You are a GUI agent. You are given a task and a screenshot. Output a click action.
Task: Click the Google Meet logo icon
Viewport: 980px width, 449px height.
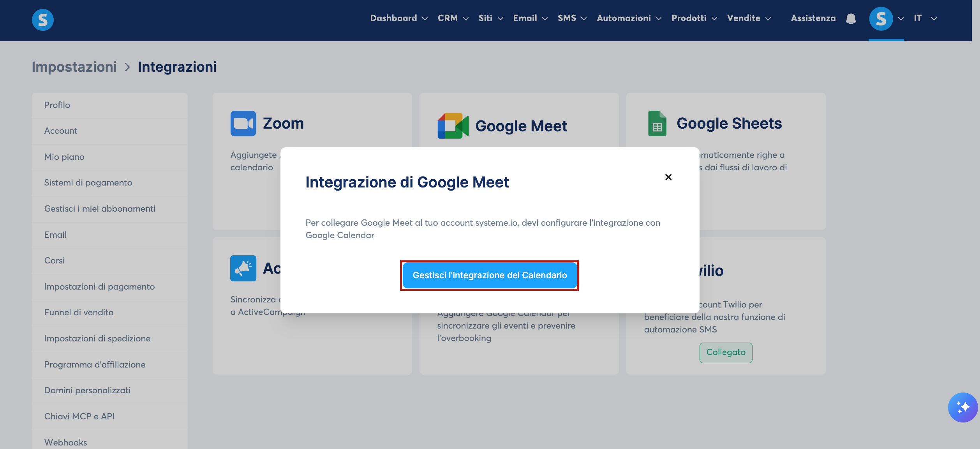pos(453,126)
